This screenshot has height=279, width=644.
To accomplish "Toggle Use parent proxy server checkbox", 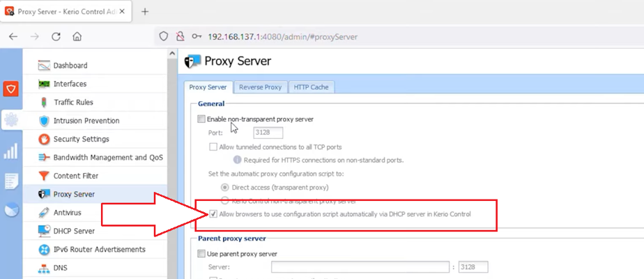I will (201, 254).
